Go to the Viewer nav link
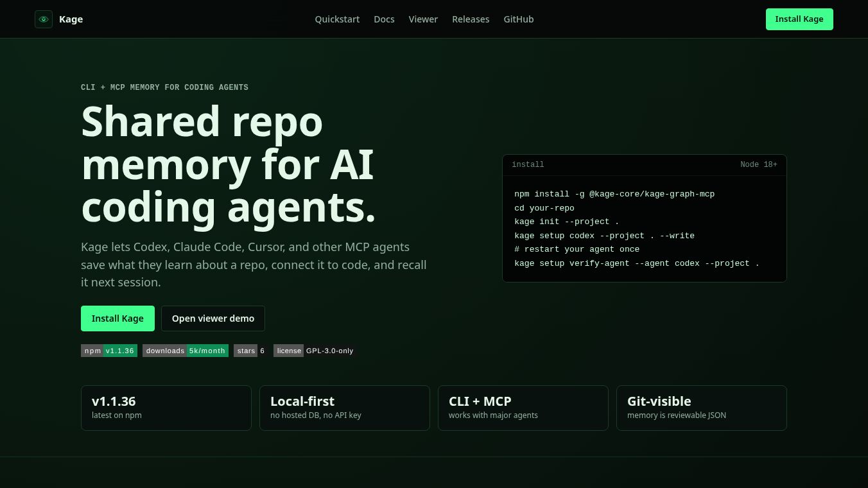The width and height of the screenshot is (868, 488). 423,19
